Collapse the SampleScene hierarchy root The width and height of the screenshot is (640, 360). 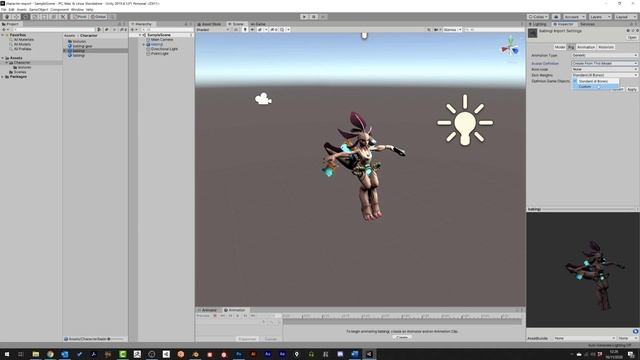point(140,35)
